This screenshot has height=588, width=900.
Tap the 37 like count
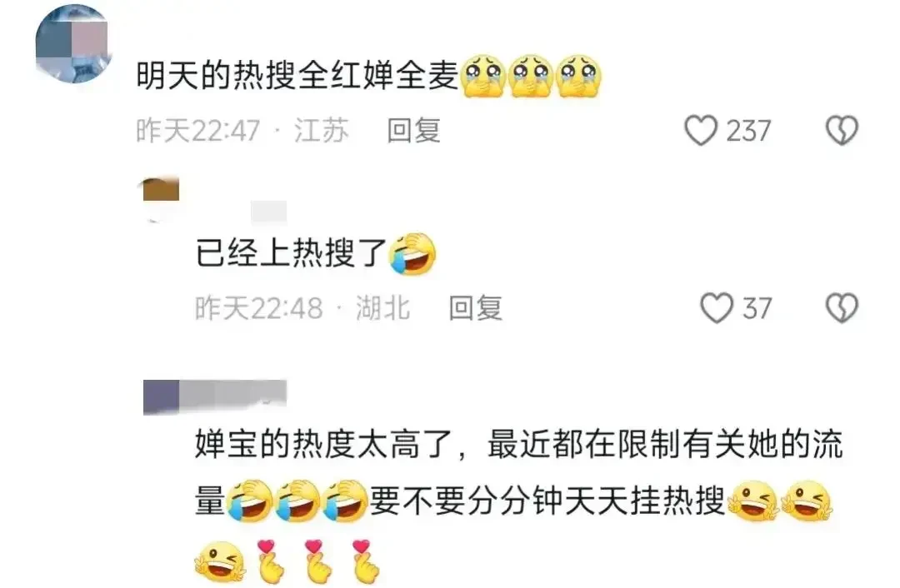click(757, 309)
